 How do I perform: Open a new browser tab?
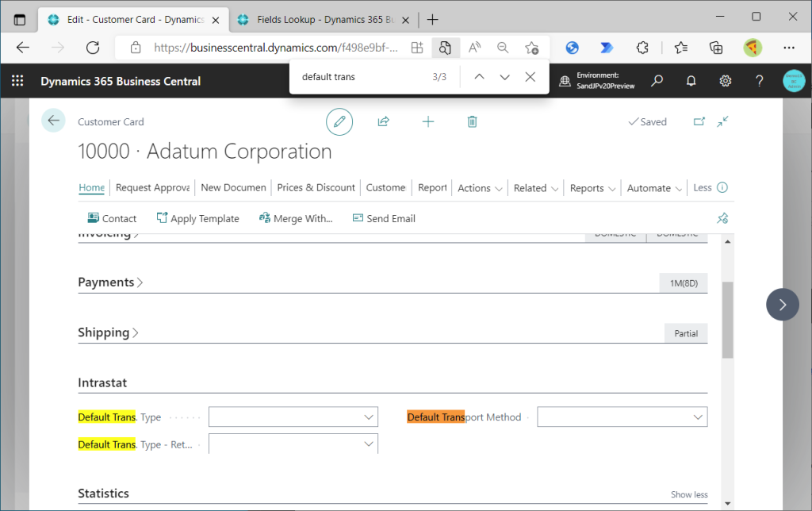(x=432, y=20)
